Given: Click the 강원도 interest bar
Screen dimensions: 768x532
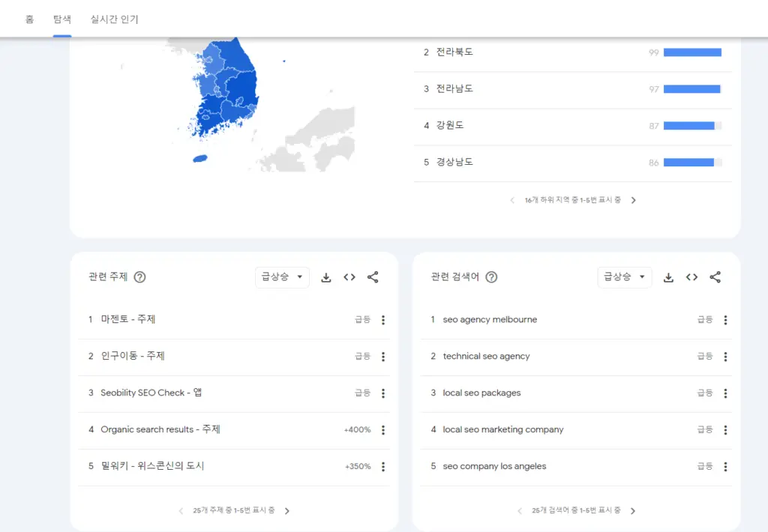Looking at the screenshot, I should (692, 126).
